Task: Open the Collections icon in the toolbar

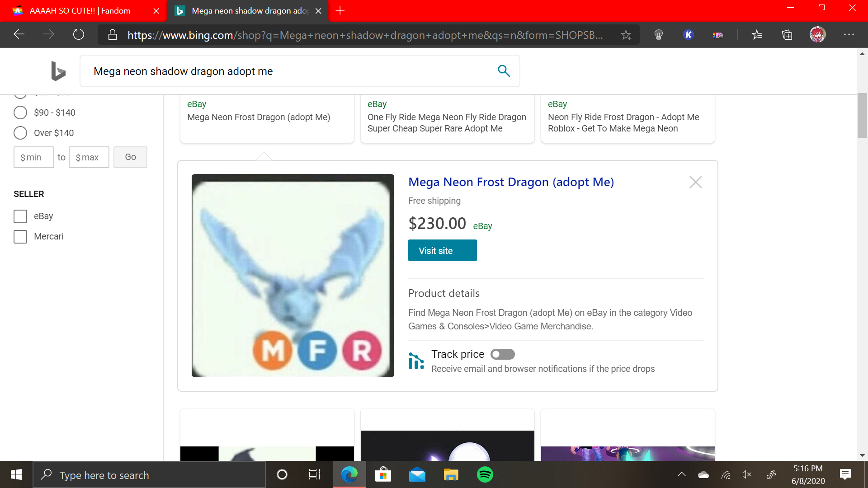Action: [787, 35]
